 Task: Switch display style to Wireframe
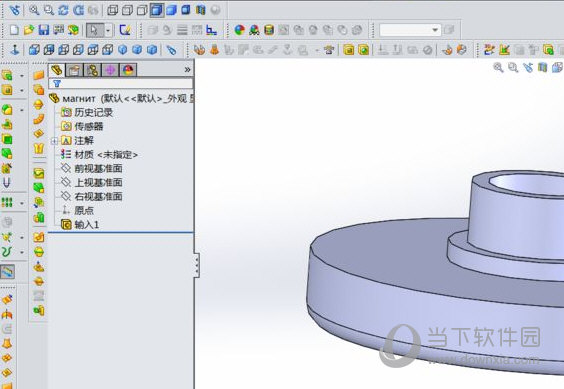pyautogui.click(x=113, y=10)
